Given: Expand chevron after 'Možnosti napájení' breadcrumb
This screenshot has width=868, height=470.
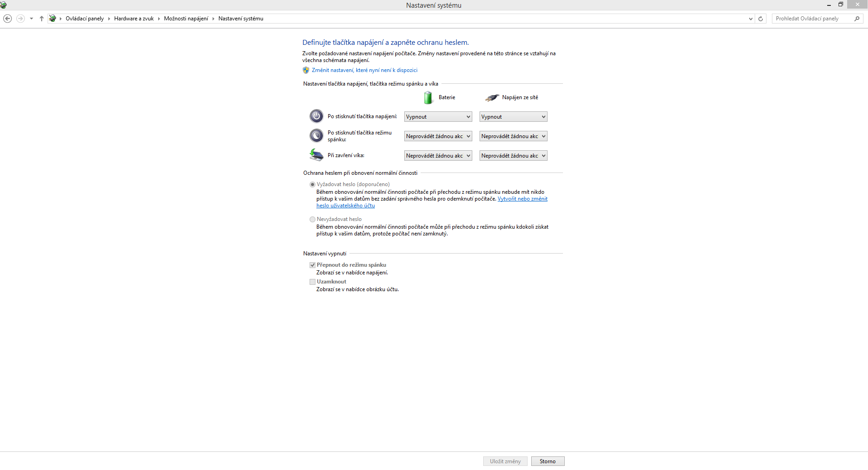Looking at the screenshot, I should coord(213,19).
